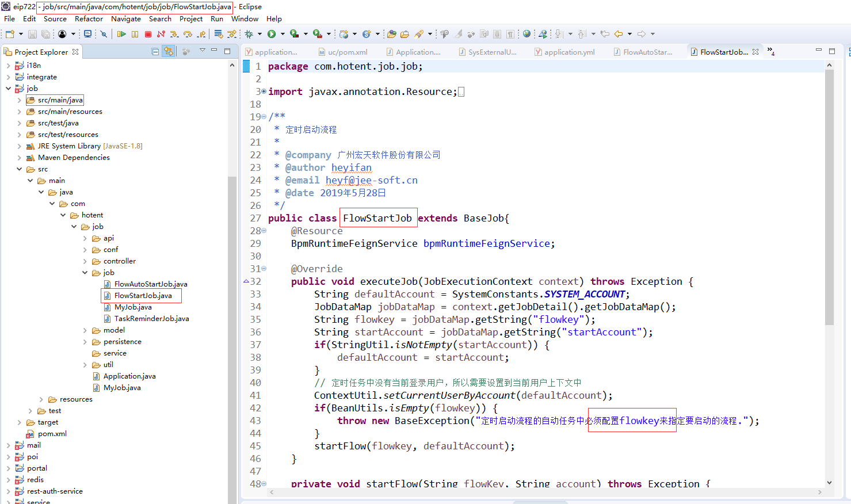This screenshot has width=851, height=504.
Task: Click the Step Return icon
Action: [x=201, y=35]
